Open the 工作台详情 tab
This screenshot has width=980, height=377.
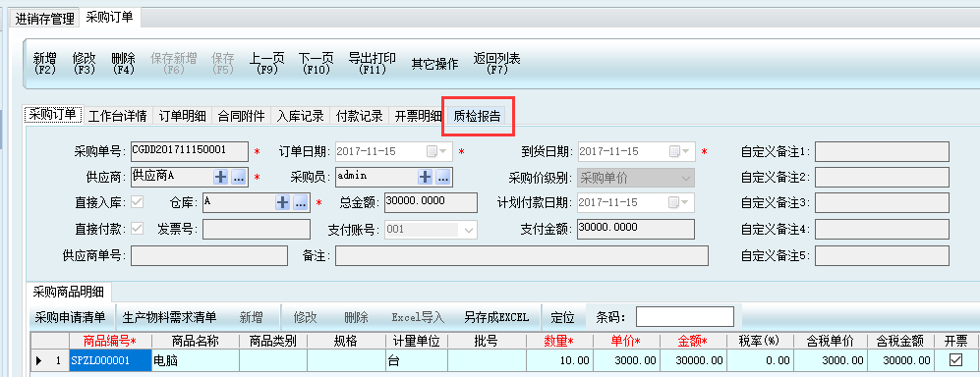118,116
